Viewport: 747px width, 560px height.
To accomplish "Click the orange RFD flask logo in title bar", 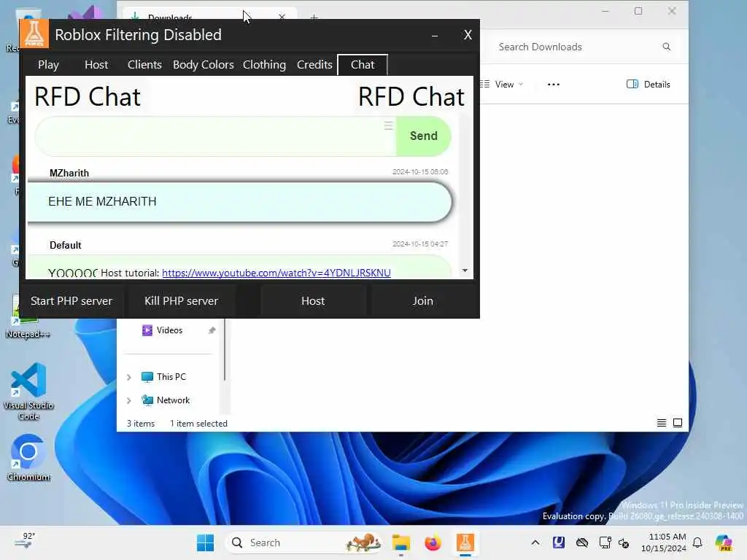I will [34, 34].
